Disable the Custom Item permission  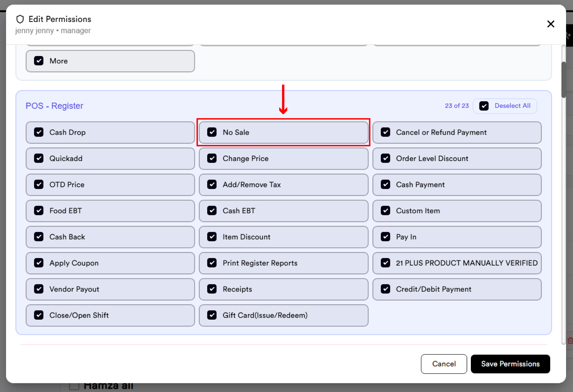pyautogui.click(x=385, y=211)
